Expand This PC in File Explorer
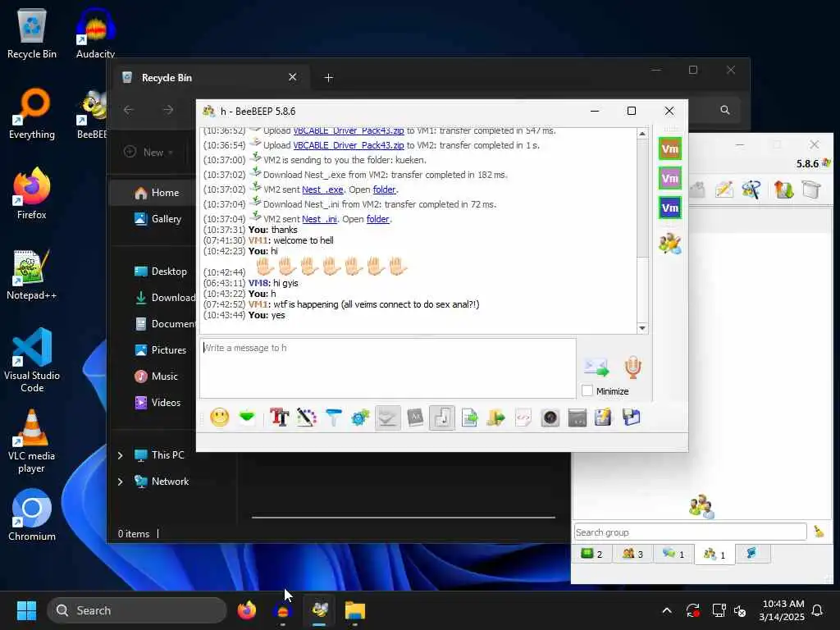The height and width of the screenshot is (630, 840). pos(120,455)
